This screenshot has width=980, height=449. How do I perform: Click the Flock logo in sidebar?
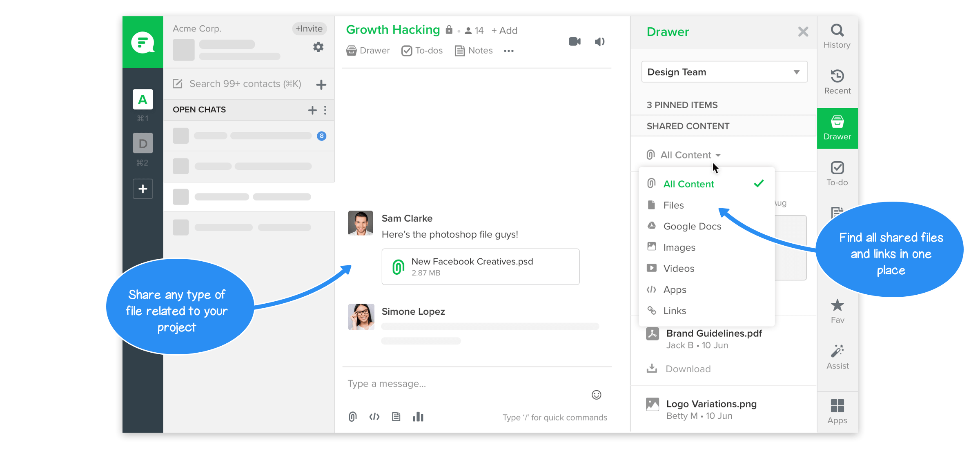coord(143,42)
